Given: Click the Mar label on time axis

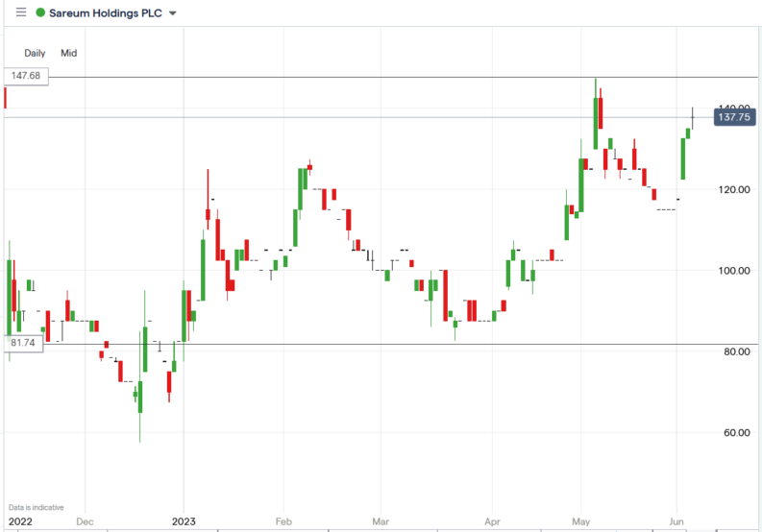Looking at the screenshot, I should pos(382,521).
